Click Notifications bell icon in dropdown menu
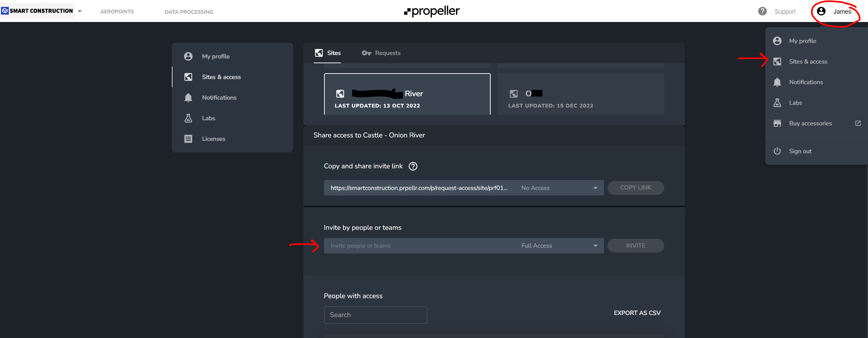Screen dimensions: 868x338 777,82
